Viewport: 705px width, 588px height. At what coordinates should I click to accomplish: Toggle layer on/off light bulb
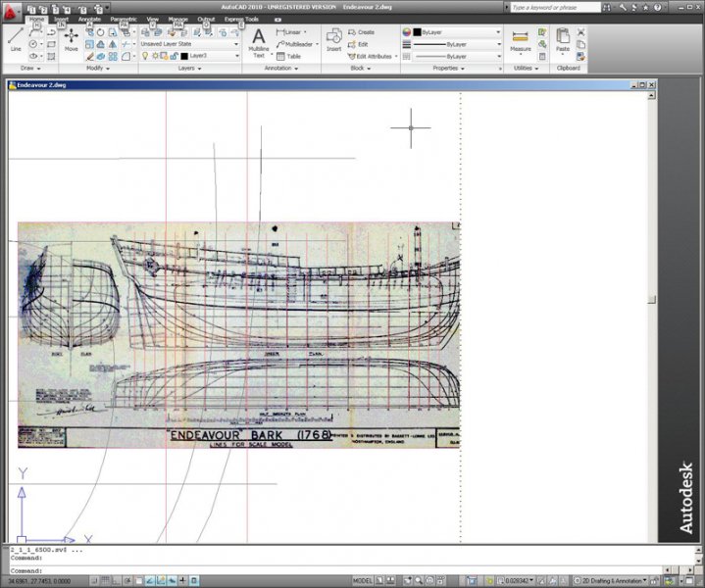pyautogui.click(x=145, y=56)
